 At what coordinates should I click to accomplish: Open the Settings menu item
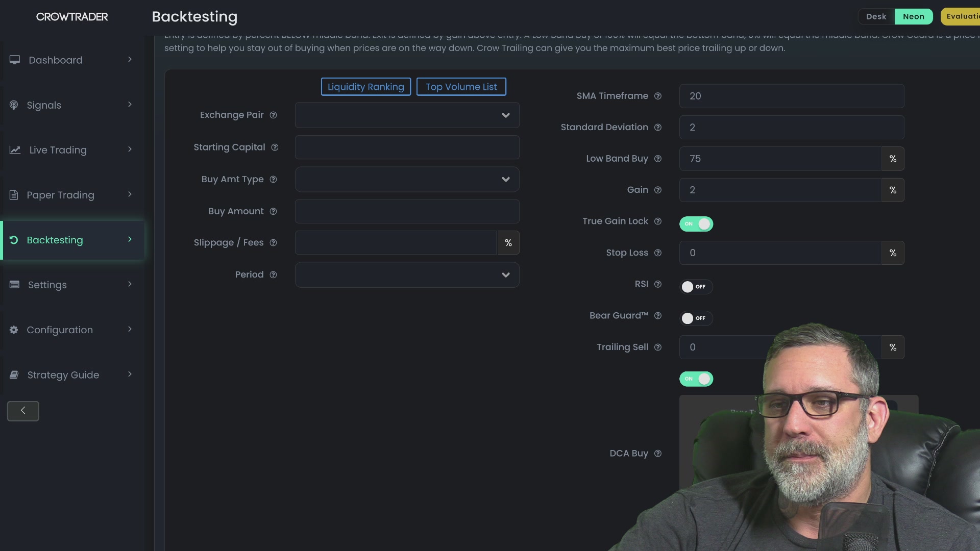point(73,285)
